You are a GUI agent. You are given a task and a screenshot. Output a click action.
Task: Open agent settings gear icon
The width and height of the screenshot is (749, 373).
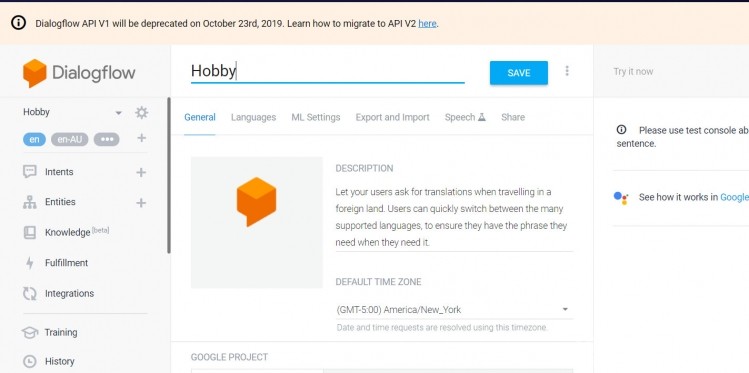[x=141, y=113]
